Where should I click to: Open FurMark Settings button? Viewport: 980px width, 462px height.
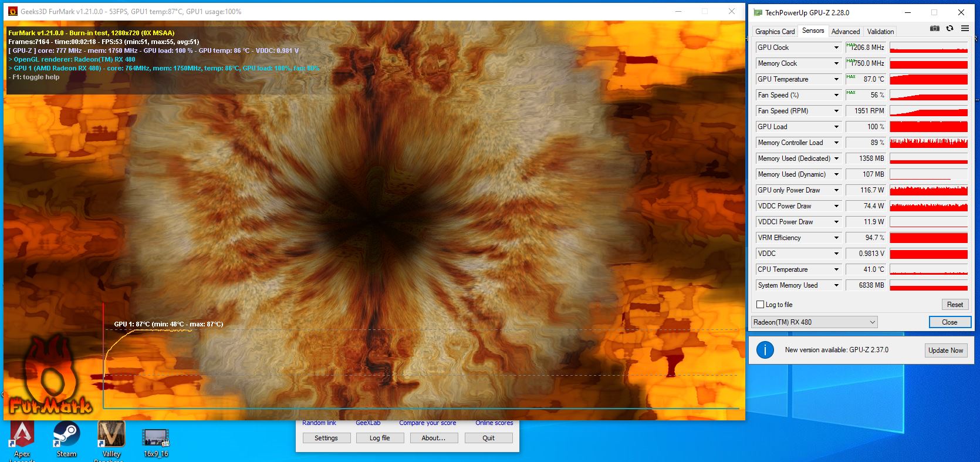point(326,438)
